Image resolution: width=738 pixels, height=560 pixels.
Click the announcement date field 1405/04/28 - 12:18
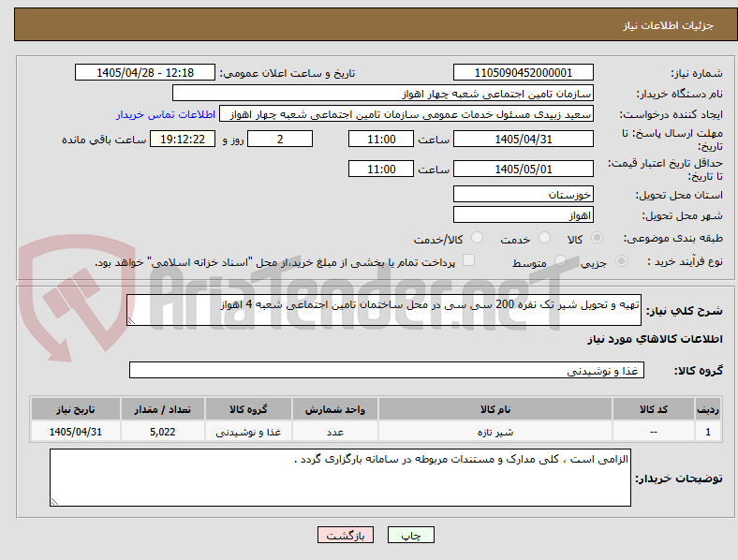tap(145, 72)
